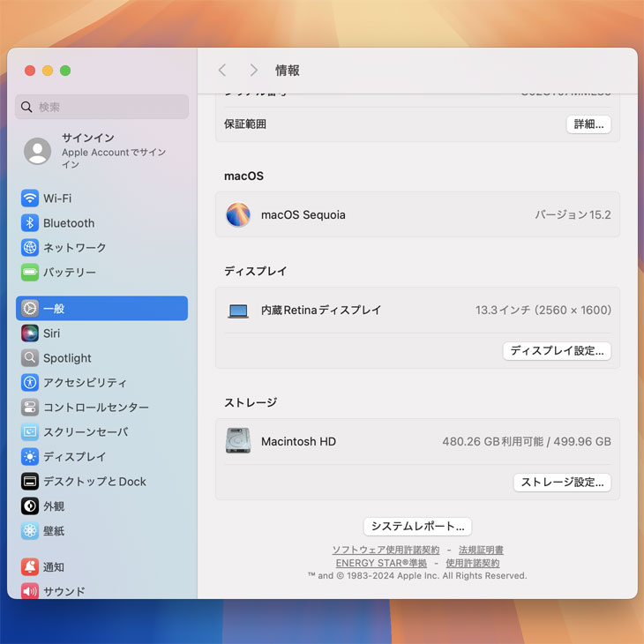Click the Apple copyright 1983-2024 text
644x644 pixels.
click(417, 576)
